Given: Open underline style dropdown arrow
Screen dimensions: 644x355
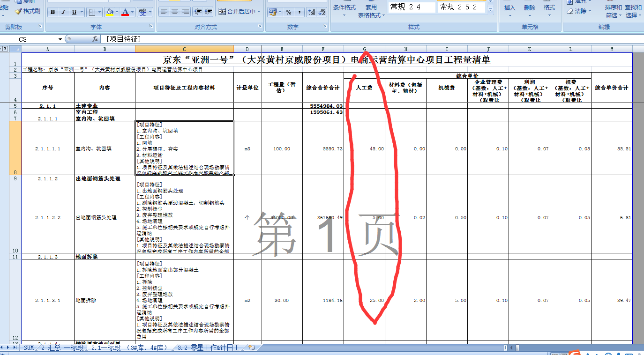Looking at the screenshot, I should [82, 12].
